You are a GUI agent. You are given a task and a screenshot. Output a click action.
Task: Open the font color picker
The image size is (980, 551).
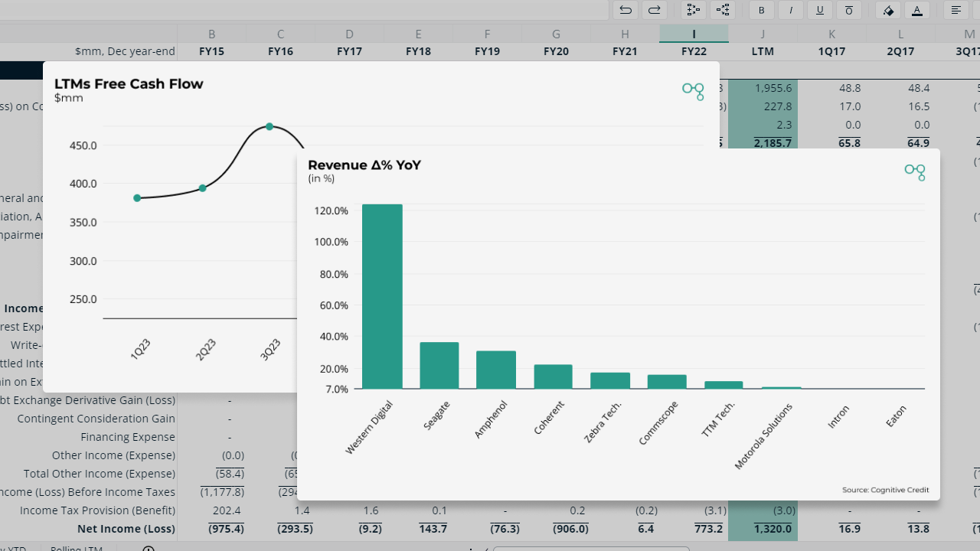pos(918,10)
